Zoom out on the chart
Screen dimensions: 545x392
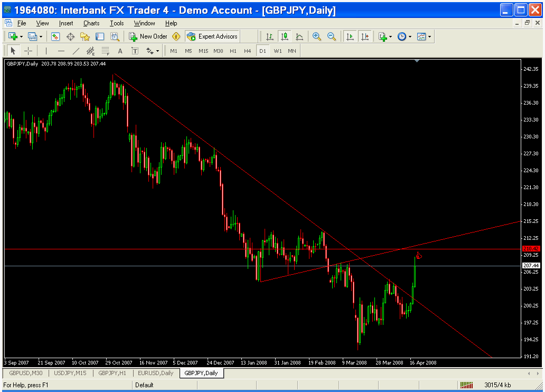tap(332, 36)
